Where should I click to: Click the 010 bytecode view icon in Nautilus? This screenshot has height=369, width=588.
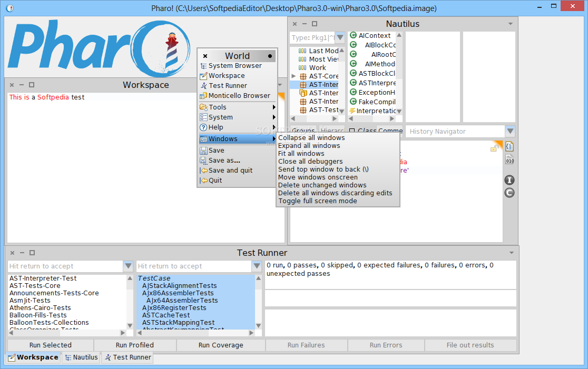(509, 159)
